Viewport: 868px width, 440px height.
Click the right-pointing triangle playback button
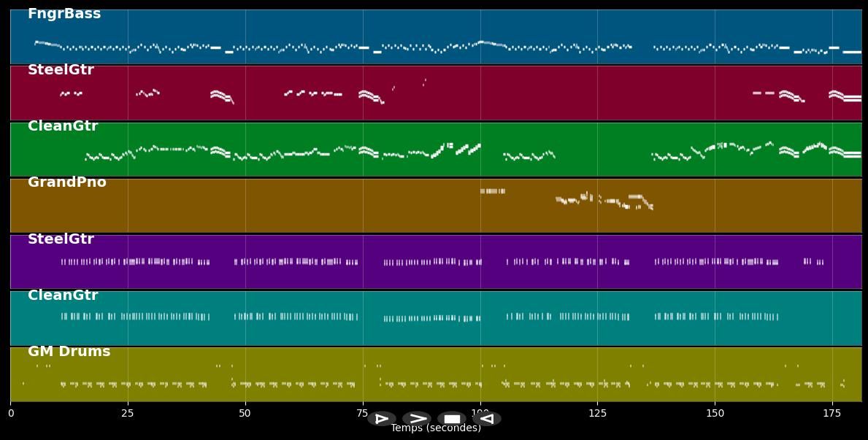(382, 419)
